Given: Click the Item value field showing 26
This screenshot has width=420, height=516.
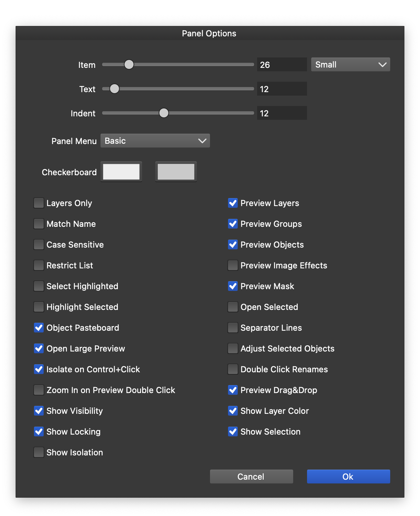Looking at the screenshot, I should click(x=282, y=65).
